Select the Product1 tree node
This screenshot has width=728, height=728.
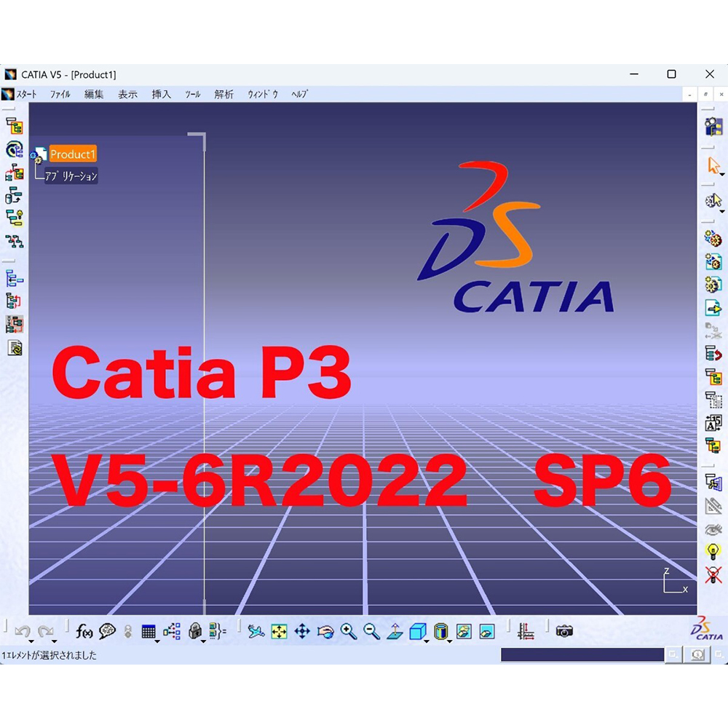pyautogui.click(x=72, y=154)
